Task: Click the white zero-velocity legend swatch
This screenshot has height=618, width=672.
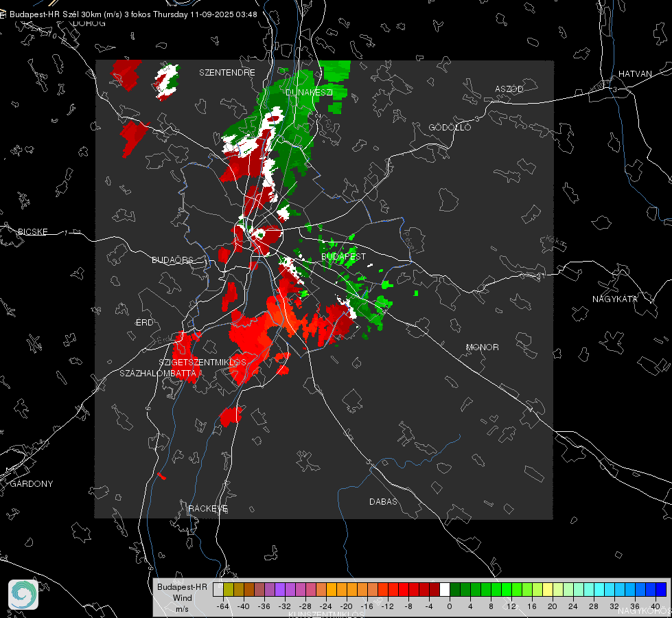Action: pos(445,590)
